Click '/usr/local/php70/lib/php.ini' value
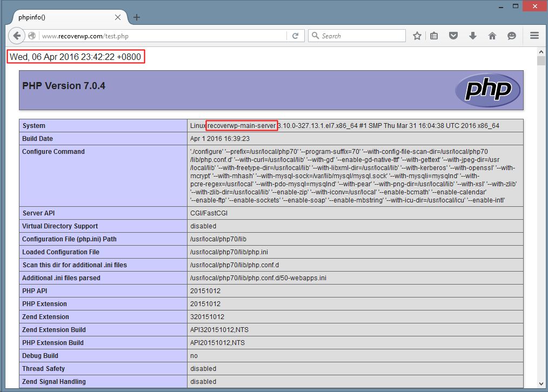The image size is (548, 392). [229, 252]
